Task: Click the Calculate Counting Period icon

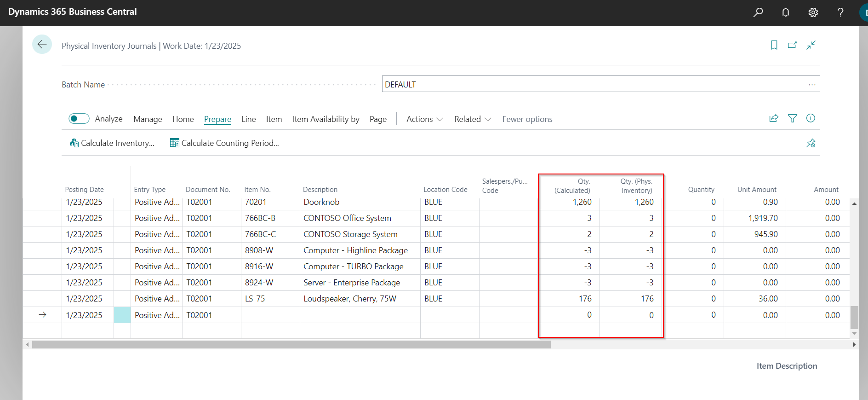Action: point(175,143)
